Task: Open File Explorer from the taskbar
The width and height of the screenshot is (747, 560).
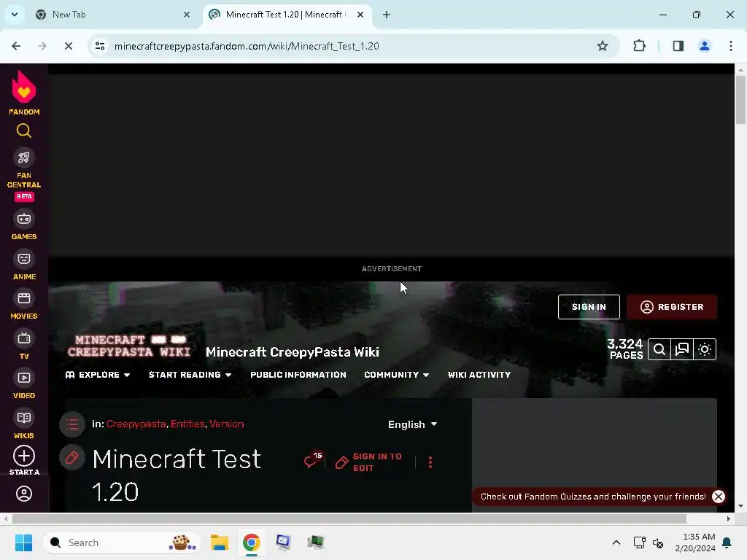Action: tap(220, 542)
